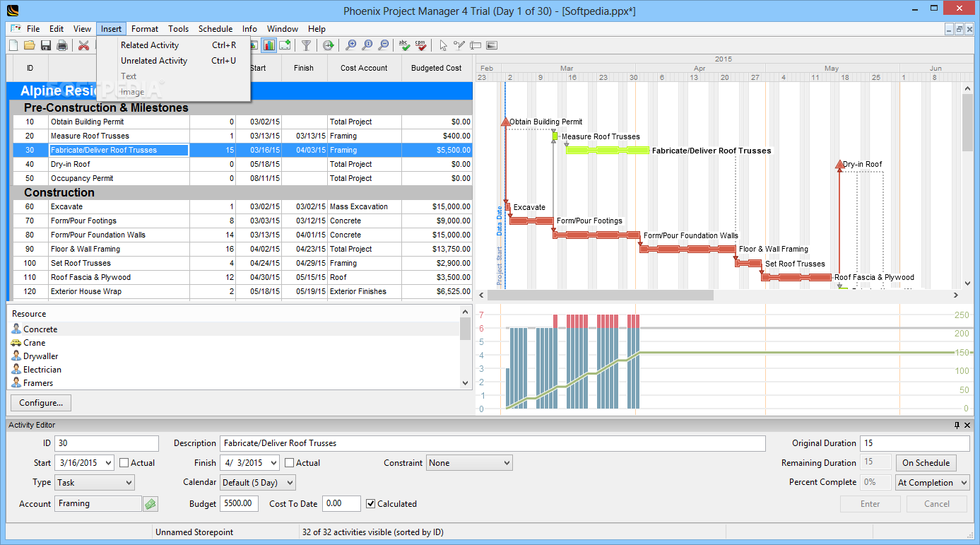This screenshot has height=545, width=980.
Task: Select the Concrete resource icon row
Action: point(234,329)
